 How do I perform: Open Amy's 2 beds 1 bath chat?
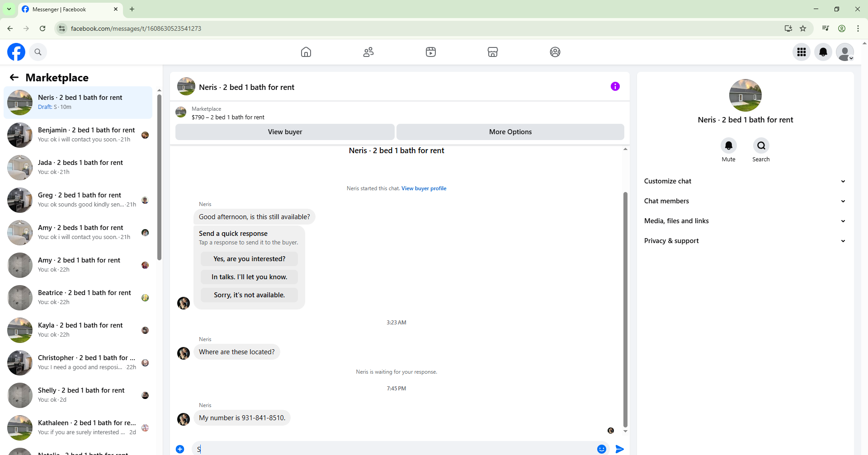tap(78, 233)
